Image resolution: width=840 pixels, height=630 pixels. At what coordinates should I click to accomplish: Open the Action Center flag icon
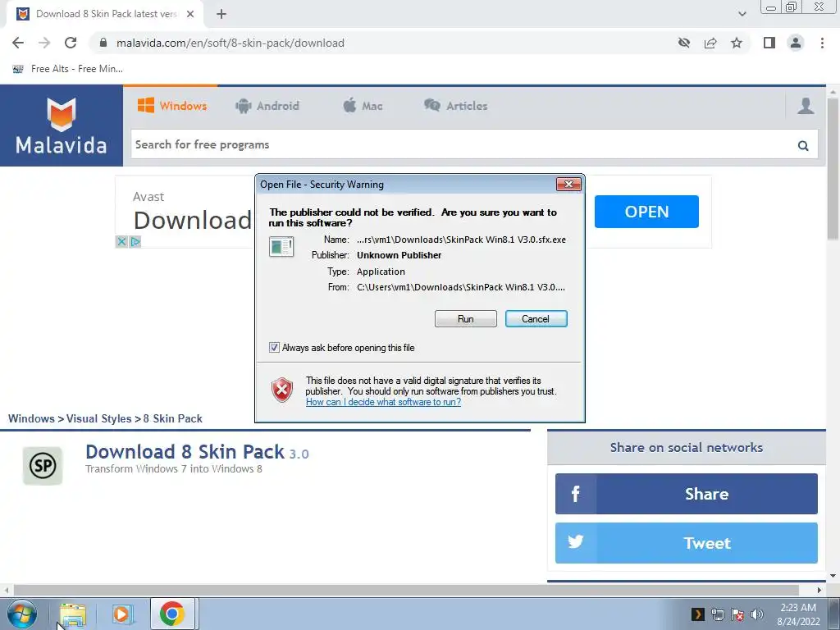click(737, 614)
